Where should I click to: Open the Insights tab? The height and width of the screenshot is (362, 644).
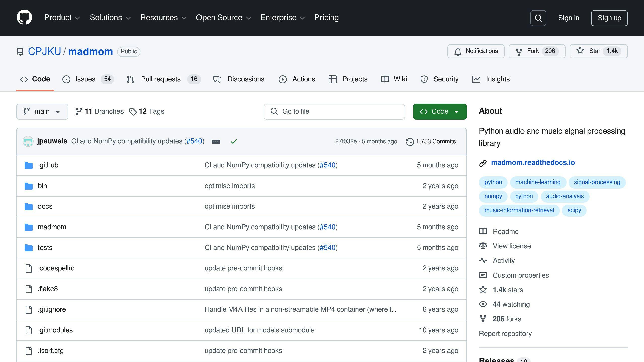[x=491, y=79]
